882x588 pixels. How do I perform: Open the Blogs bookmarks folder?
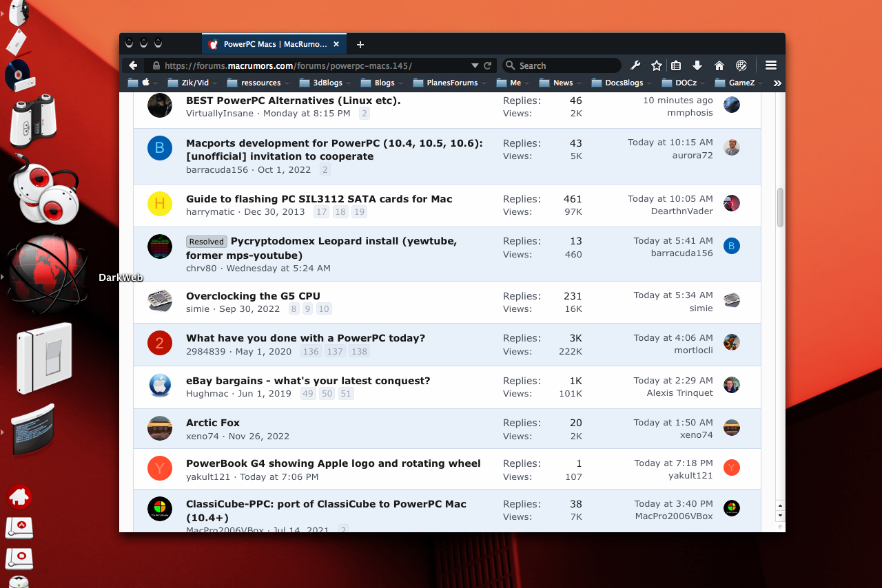click(x=382, y=83)
